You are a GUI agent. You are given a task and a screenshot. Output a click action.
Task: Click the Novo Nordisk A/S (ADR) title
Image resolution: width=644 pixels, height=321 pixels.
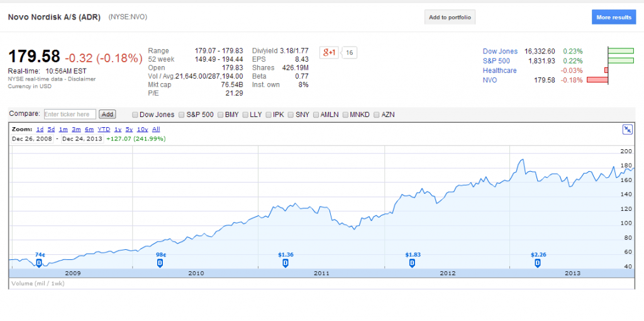click(x=54, y=17)
